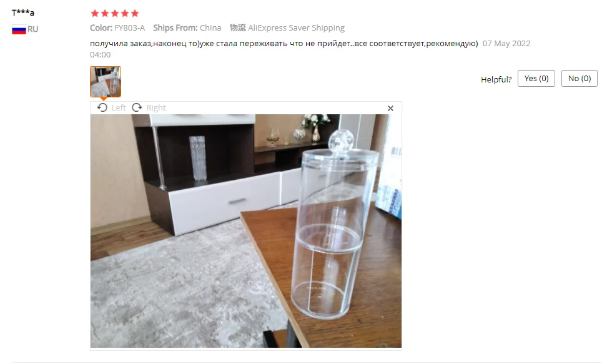Click reviewer name T***a
The height and width of the screenshot is (364, 602).
[x=23, y=12]
